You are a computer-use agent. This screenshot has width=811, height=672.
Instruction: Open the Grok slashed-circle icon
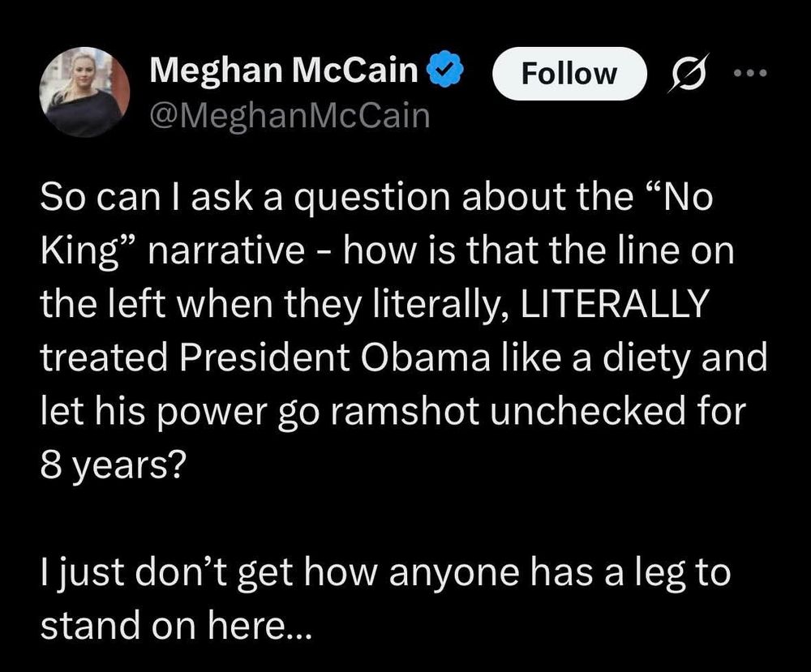click(x=689, y=73)
